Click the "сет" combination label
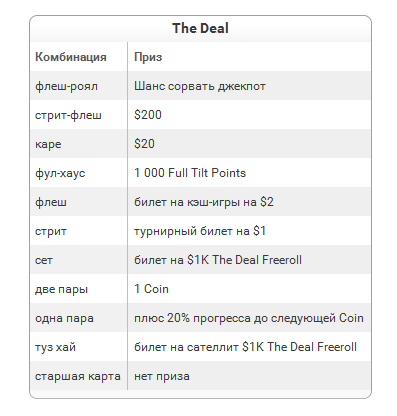 click(44, 260)
